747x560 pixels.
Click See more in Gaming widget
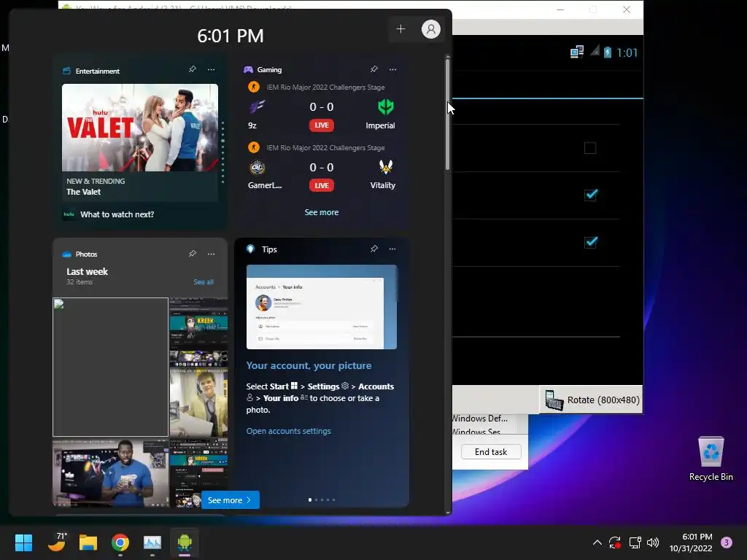322,212
